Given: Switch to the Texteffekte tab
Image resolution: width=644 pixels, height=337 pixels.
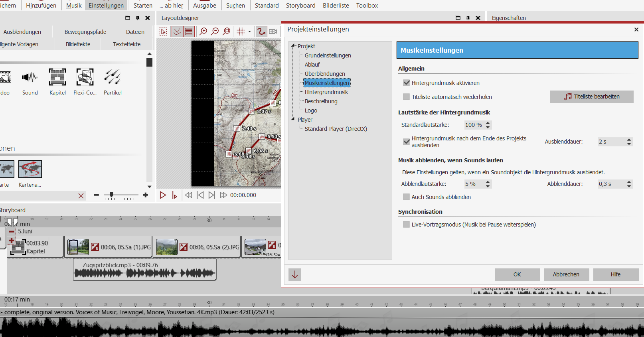Looking at the screenshot, I should (126, 44).
